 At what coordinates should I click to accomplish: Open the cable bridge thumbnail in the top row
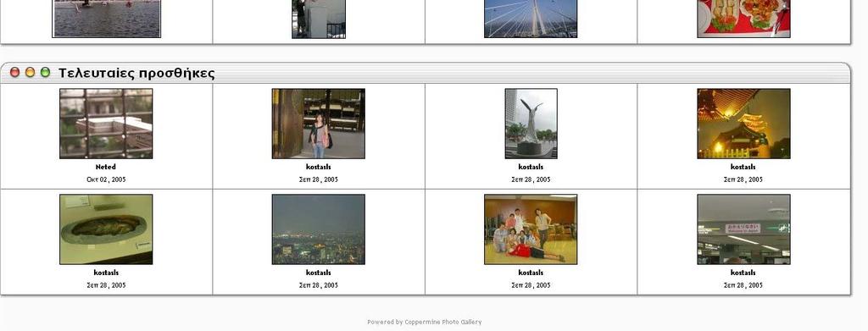(x=531, y=19)
